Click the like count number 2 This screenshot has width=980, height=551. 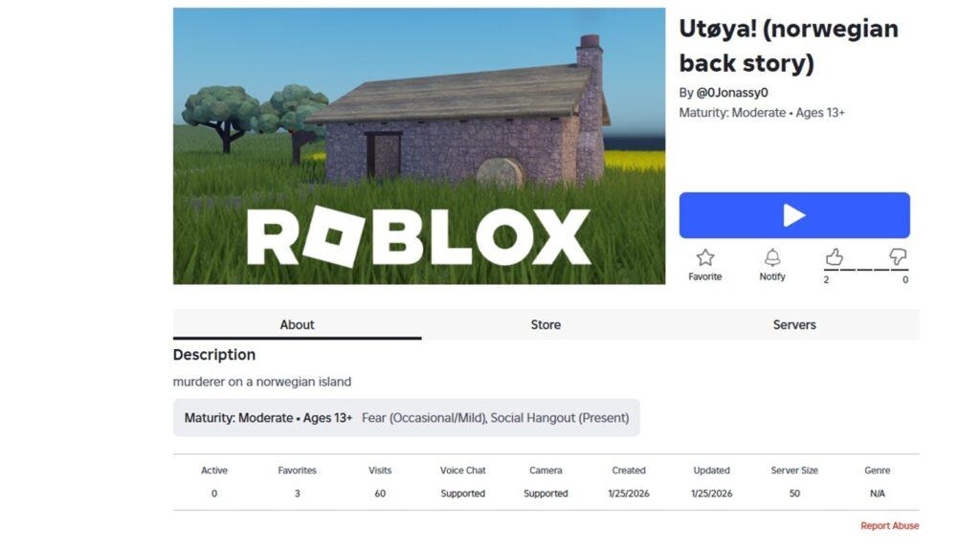[827, 279]
